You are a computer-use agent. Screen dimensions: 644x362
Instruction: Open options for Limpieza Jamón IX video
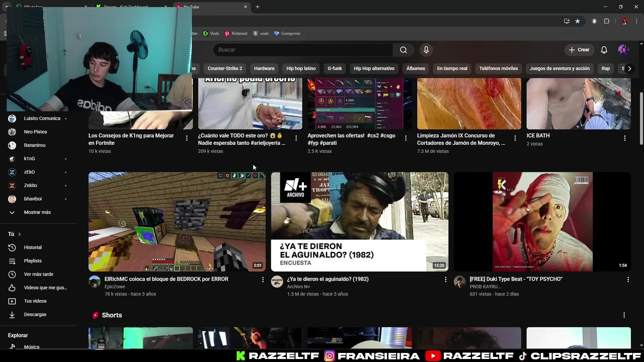(515, 138)
